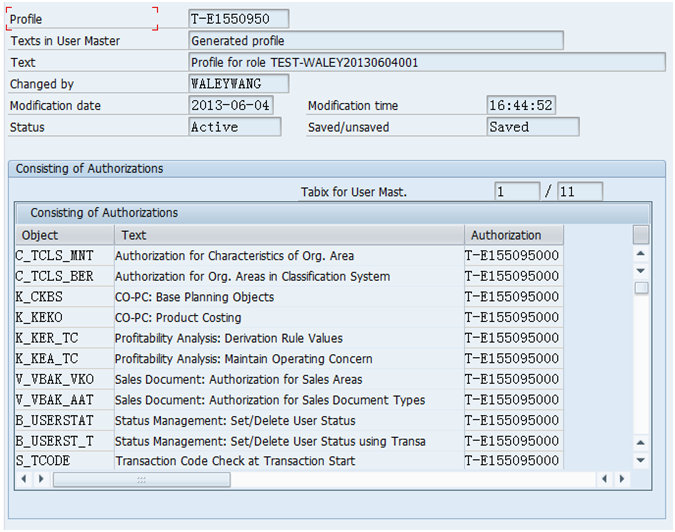This screenshot has height=532, width=675.
Task: Click the Profile field T-E1550950
Action: click(x=238, y=19)
